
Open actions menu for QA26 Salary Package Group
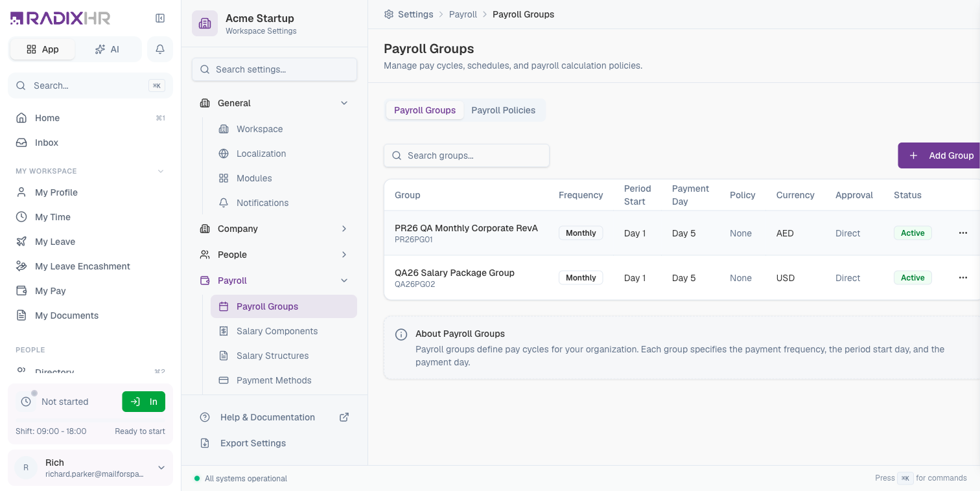(x=963, y=278)
